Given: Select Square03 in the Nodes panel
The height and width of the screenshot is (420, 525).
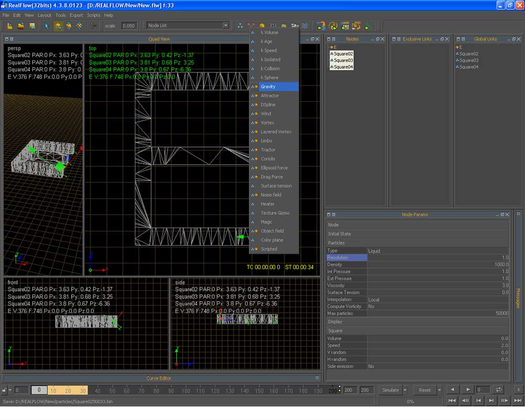Looking at the screenshot, I should 343,60.
